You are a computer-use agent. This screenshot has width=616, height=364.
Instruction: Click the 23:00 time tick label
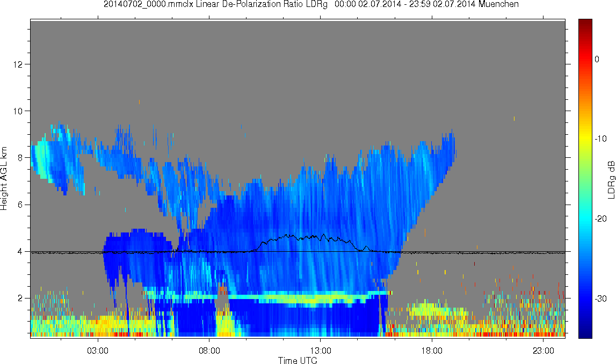[543, 351]
